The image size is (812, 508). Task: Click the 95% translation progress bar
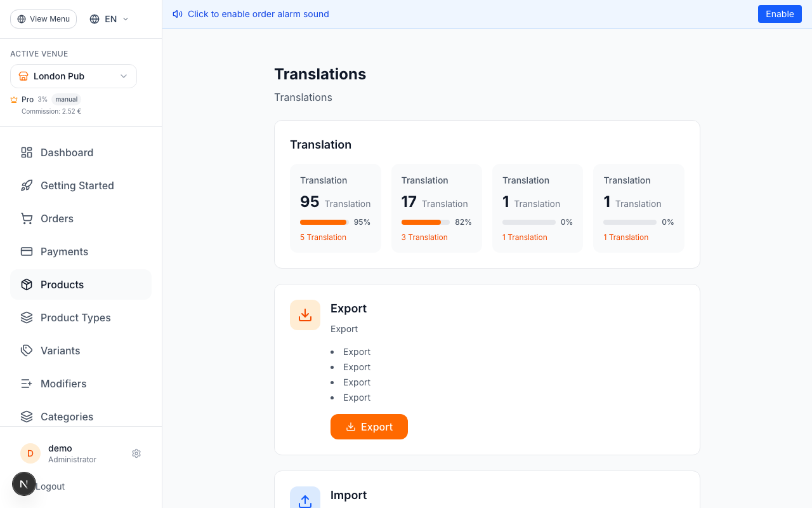coord(324,222)
